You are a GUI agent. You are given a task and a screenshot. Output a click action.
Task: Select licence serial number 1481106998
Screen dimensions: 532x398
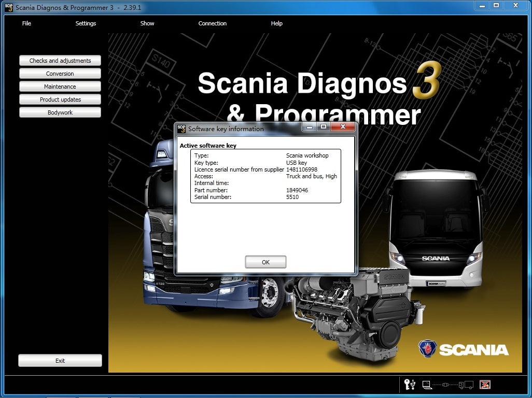pyautogui.click(x=302, y=169)
